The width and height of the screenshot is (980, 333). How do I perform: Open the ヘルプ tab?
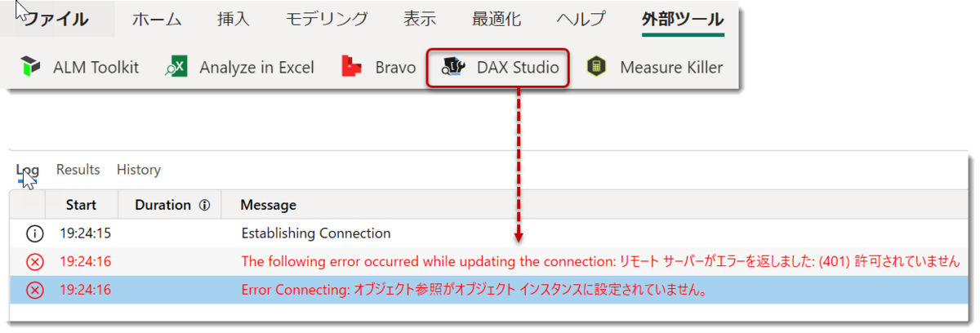click(x=581, y=20)
